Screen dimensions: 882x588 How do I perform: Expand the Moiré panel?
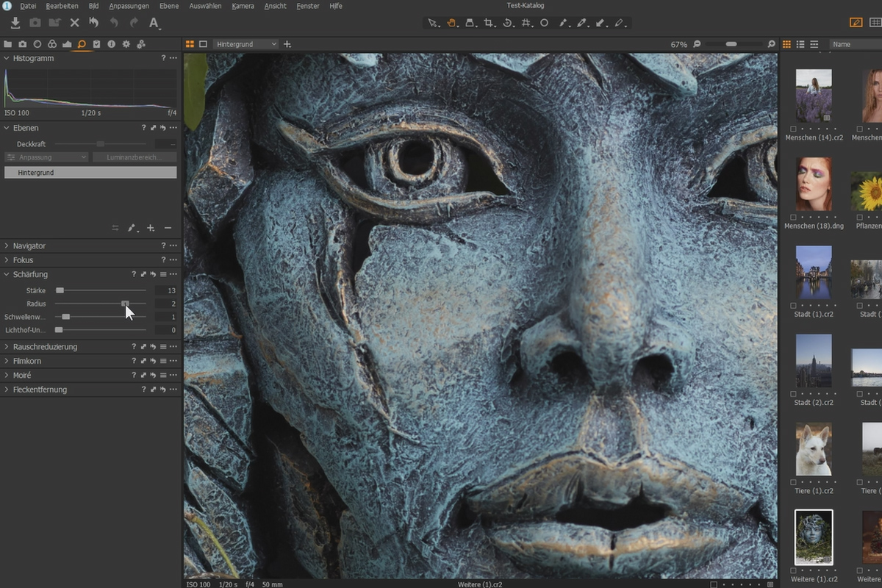pos(7,375)
